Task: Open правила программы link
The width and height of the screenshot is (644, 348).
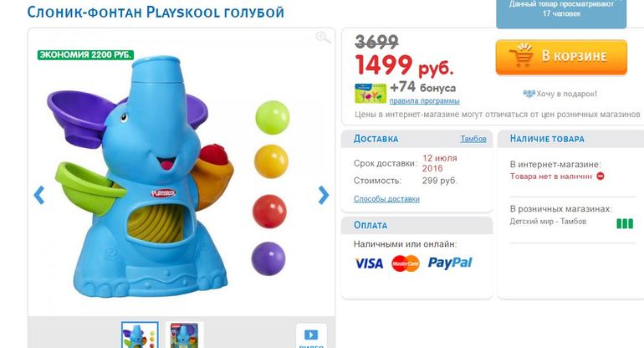Action: tap(424, 100)
